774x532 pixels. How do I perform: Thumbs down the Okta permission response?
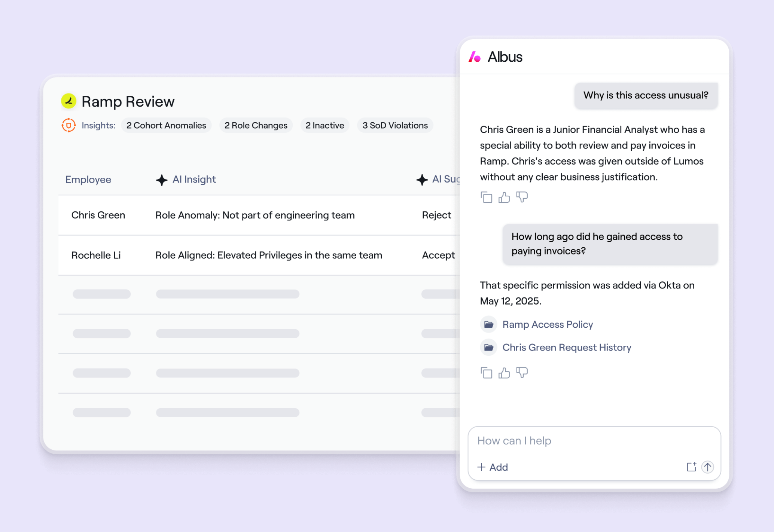[x=522, y=373]
